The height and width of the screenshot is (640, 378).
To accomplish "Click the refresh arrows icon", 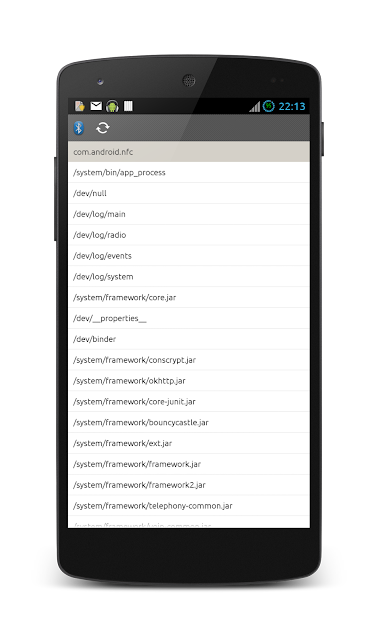I will (x=102, y=128).
